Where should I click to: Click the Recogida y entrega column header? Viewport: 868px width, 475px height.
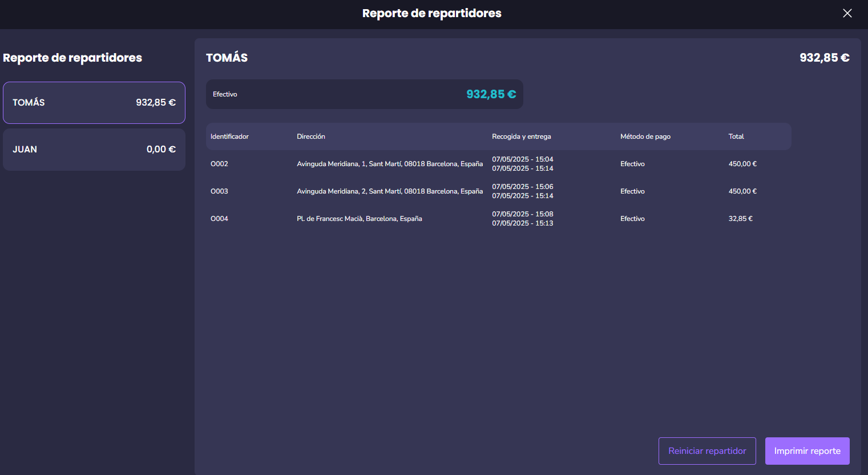pos(521,136)
